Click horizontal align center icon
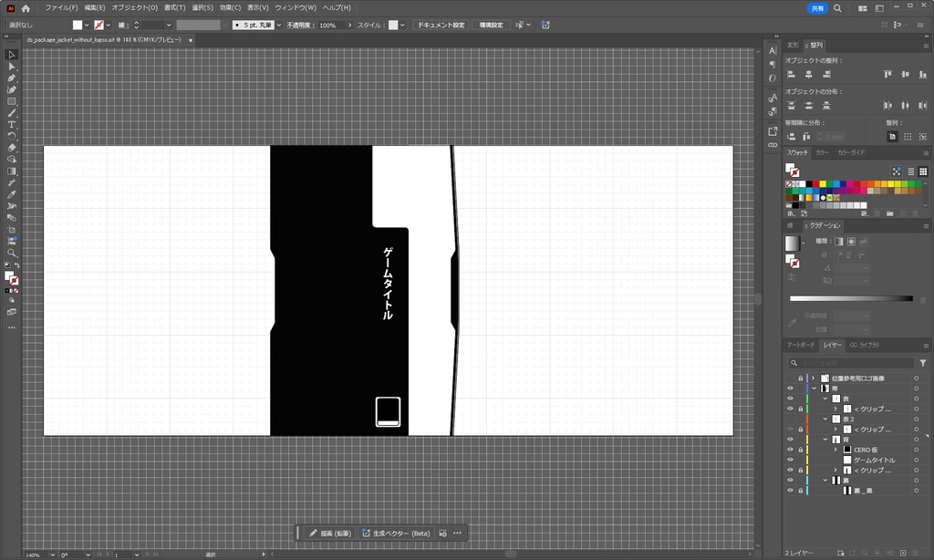Screen dimensions: 934x560 (808, 75)
